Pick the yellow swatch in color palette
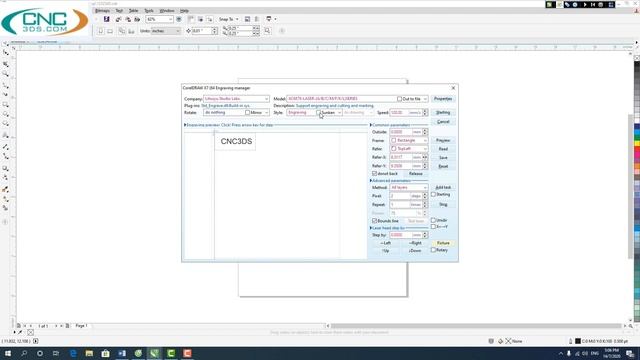 click(637, 144)
